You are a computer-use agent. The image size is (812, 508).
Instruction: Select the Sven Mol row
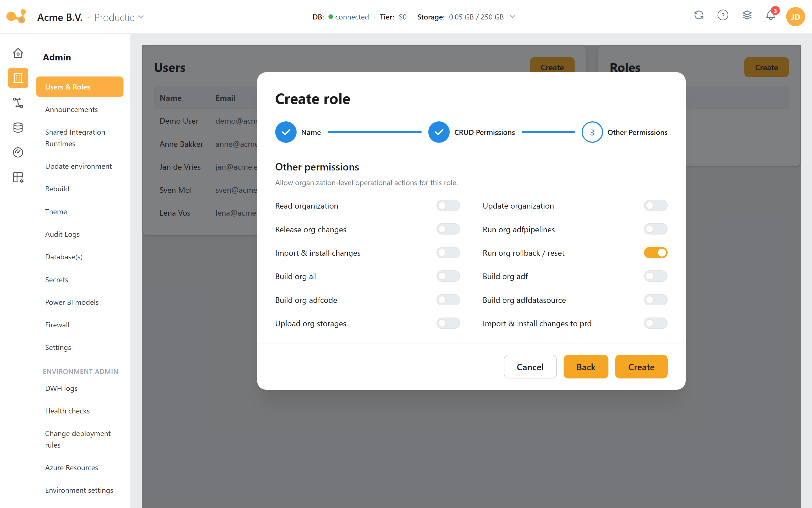coord(206,190)
